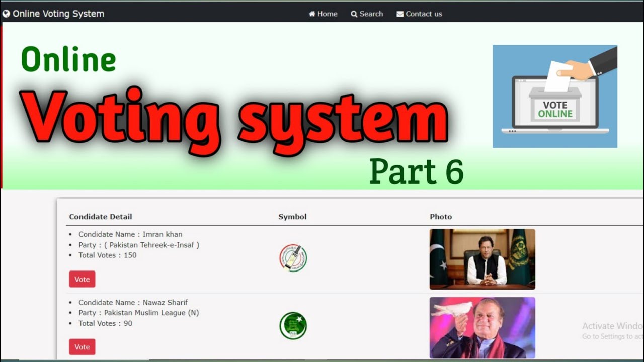Vote for candidate Imran khan
Viewport: 644px width, 362px height.
(x=82, y=279)
